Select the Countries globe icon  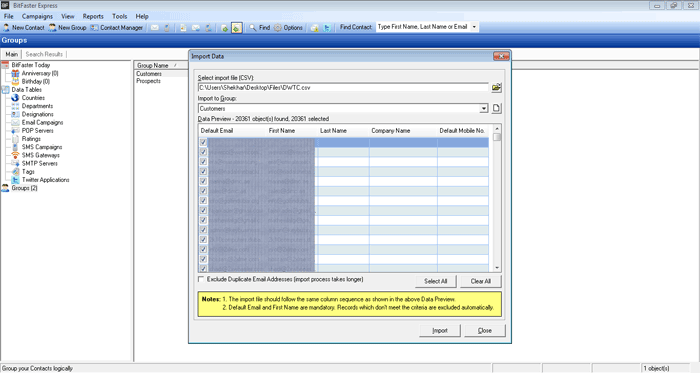pyautogui.click(x=15, y=98)
